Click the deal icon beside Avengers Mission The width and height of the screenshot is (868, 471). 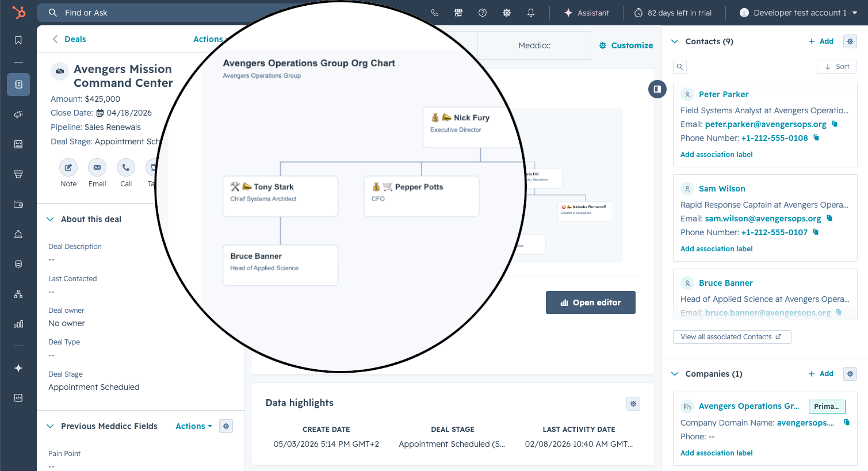point(60,71)
